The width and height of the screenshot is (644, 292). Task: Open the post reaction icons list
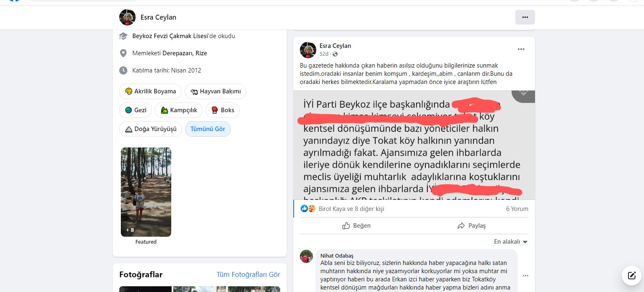[308, 208]
